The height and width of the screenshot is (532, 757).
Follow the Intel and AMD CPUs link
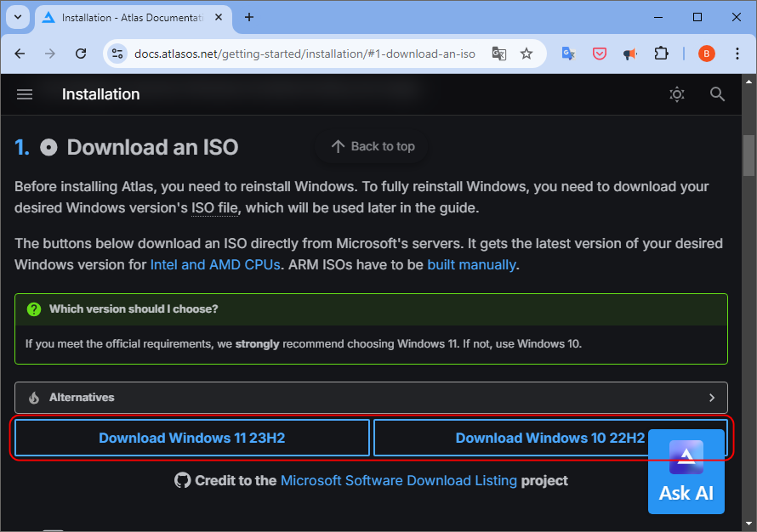coord(215,265)
